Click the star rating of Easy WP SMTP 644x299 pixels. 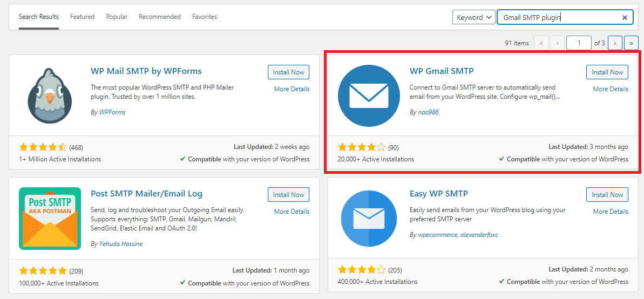(362, 270)
